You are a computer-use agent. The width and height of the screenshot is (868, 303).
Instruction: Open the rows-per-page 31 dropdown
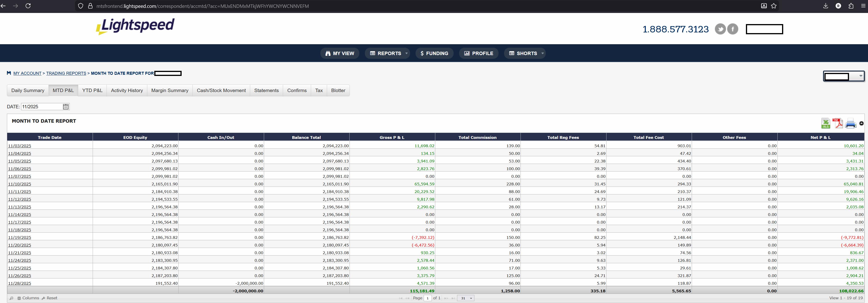click(466, 298)
